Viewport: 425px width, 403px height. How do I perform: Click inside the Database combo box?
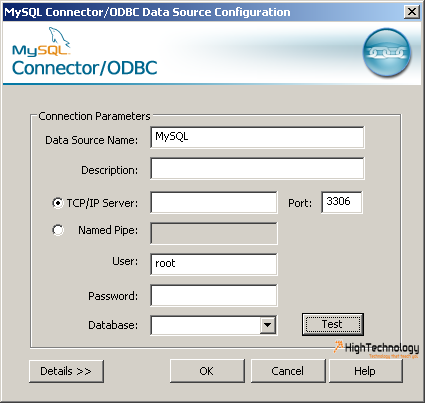[206, 325]
